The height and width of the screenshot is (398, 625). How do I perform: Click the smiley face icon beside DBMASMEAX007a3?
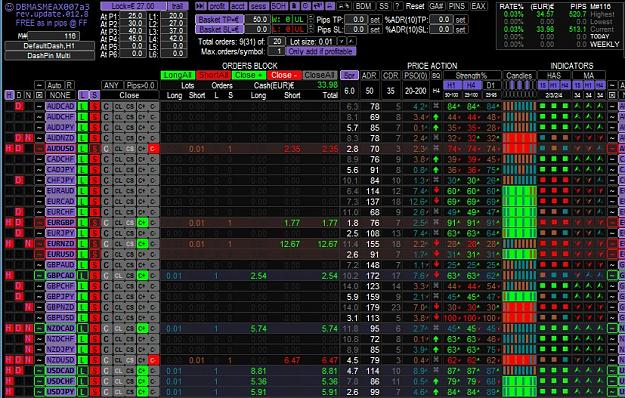(x=9, y=7)
